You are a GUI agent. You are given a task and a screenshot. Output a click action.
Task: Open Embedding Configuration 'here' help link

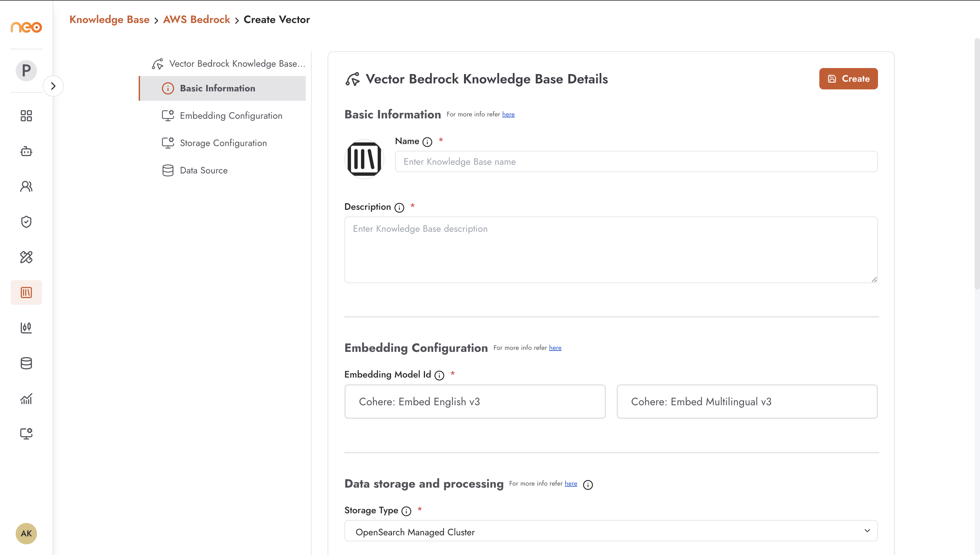tap(555, 347)
